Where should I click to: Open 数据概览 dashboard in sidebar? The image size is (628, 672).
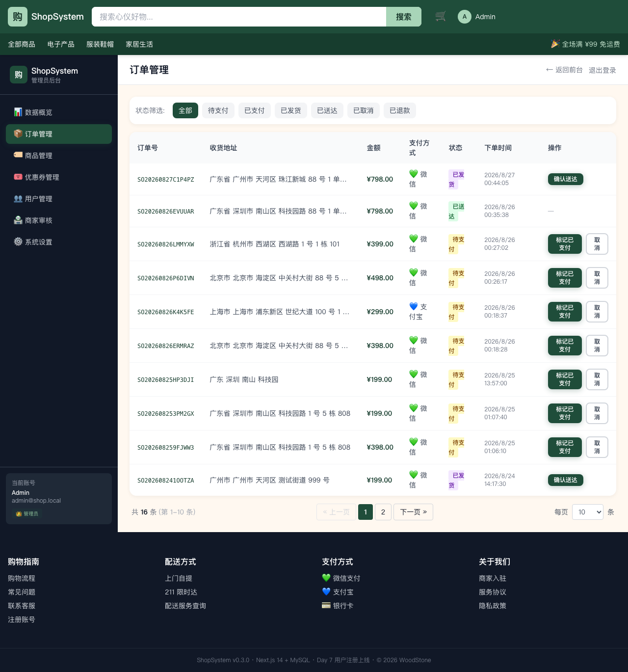(x=59, y=112)
